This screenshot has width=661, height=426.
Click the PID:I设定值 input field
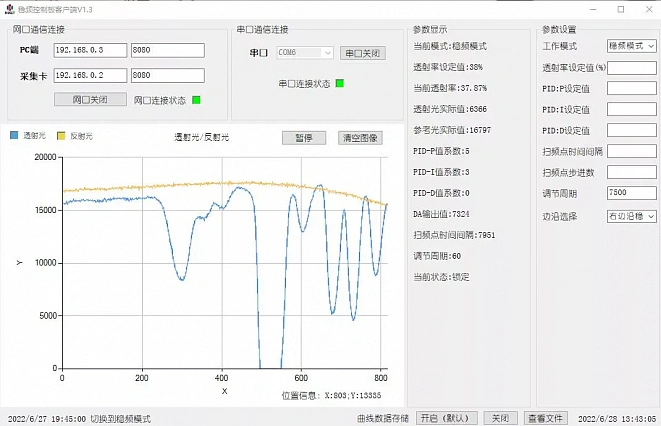[631, 109]
